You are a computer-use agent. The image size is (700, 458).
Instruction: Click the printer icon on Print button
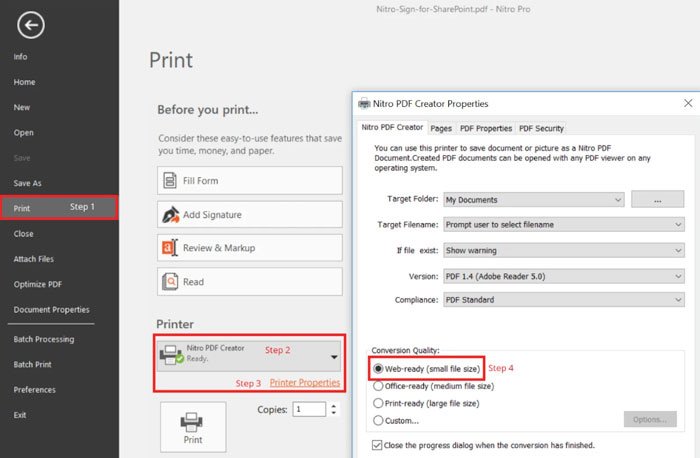pos(192,422)
